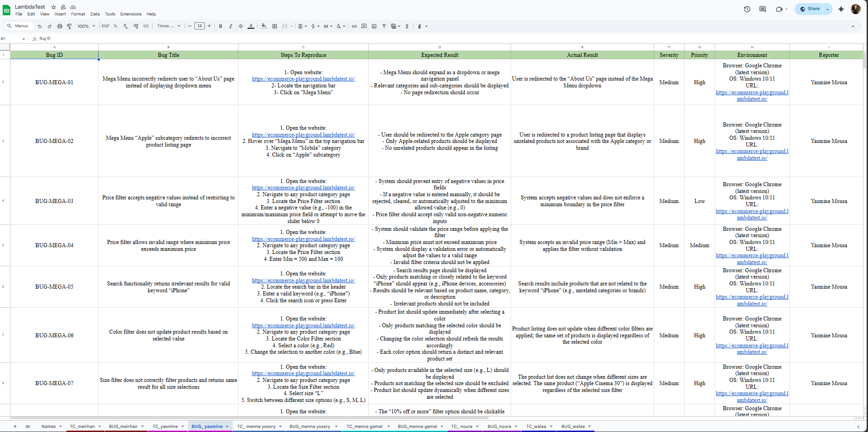The width and height of the screenshot is (868, 432).
Task: Format as percent
Action: [x=116, y=26]
